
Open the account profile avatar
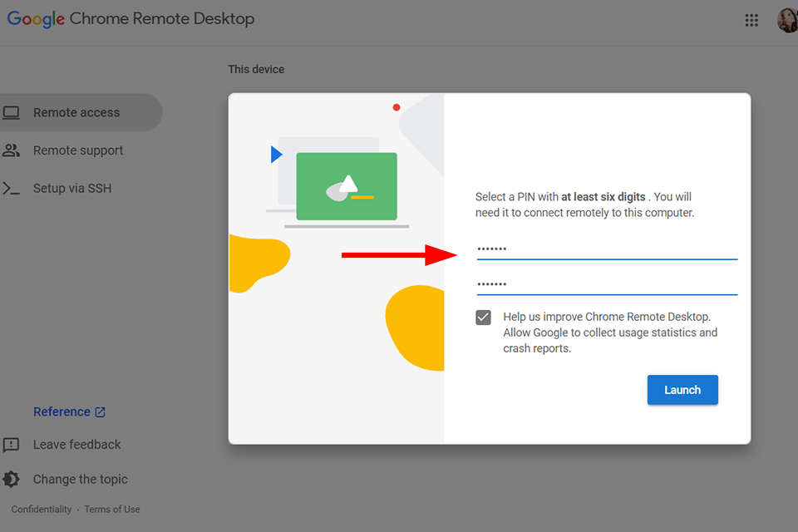pos(788,20)
